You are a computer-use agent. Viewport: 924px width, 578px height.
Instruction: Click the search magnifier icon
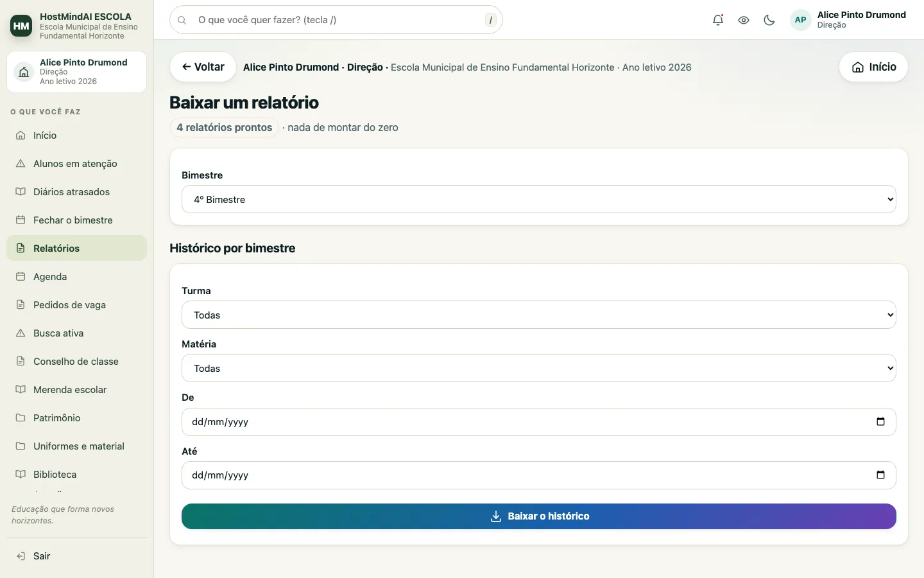point(182,20)
